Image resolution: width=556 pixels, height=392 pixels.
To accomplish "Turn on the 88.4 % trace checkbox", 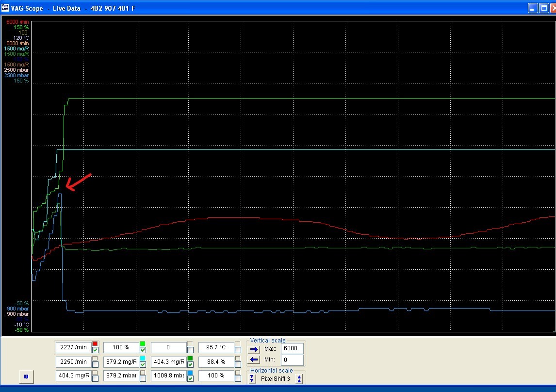I will [x=238, y=364].
